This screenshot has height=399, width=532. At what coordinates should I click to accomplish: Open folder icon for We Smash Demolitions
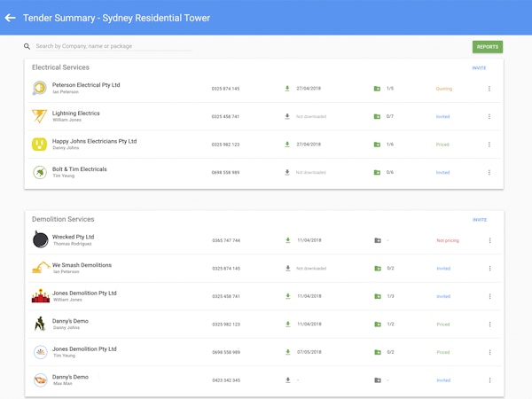pos(378,268)
